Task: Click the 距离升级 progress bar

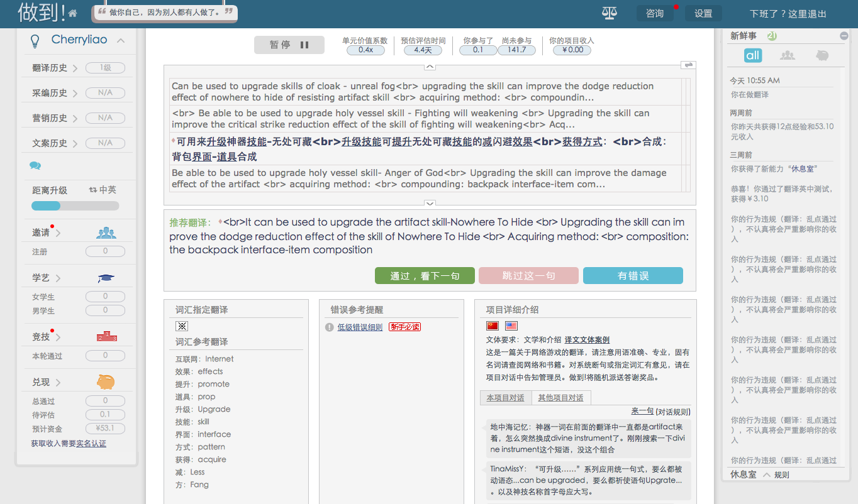Action: tap(75, 205)
